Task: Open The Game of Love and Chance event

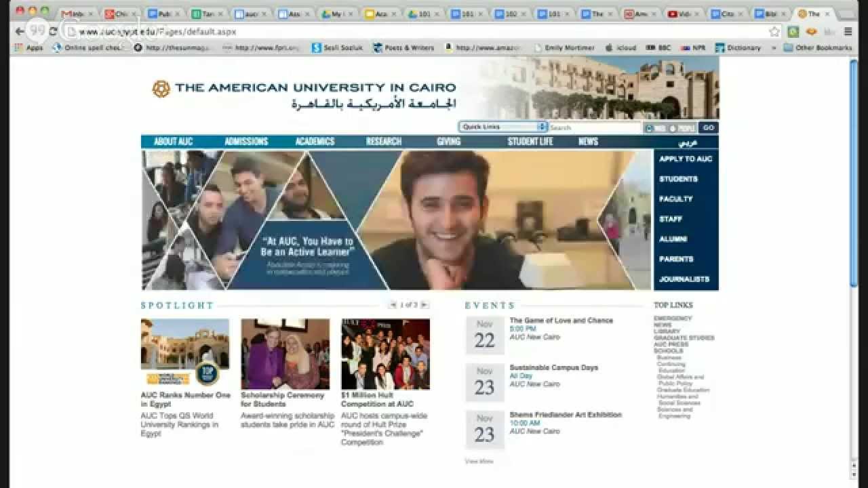Action: (x=561, y=321)
